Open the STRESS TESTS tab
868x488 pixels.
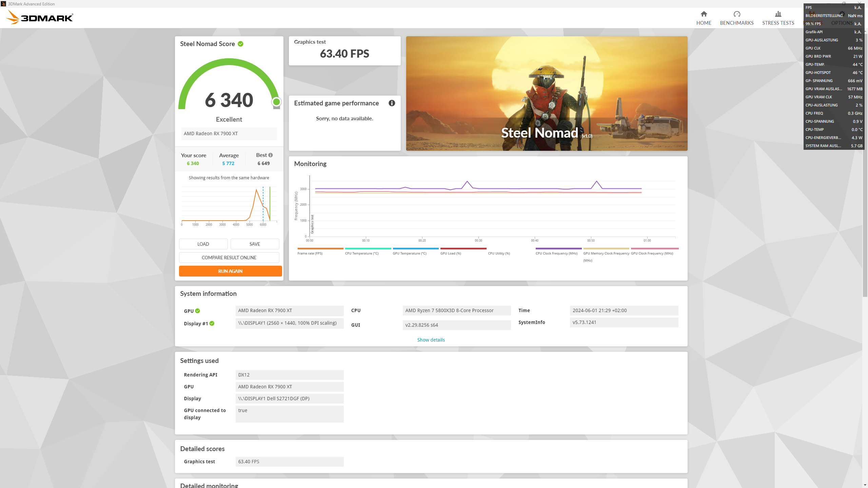[778, 23]
